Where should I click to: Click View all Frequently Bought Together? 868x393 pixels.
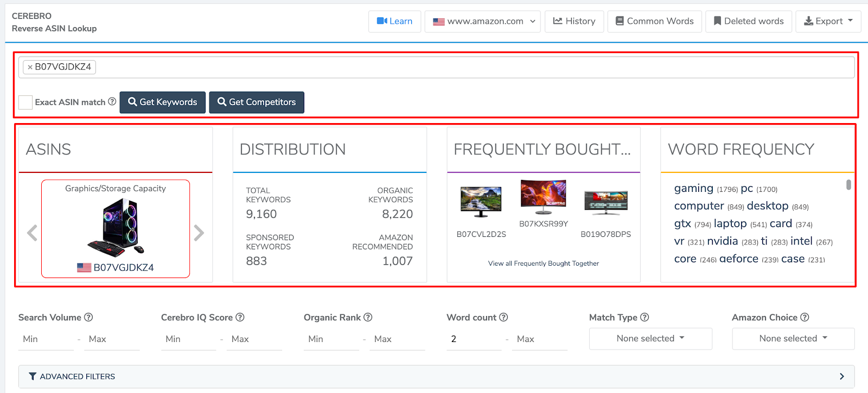point(544,263)
